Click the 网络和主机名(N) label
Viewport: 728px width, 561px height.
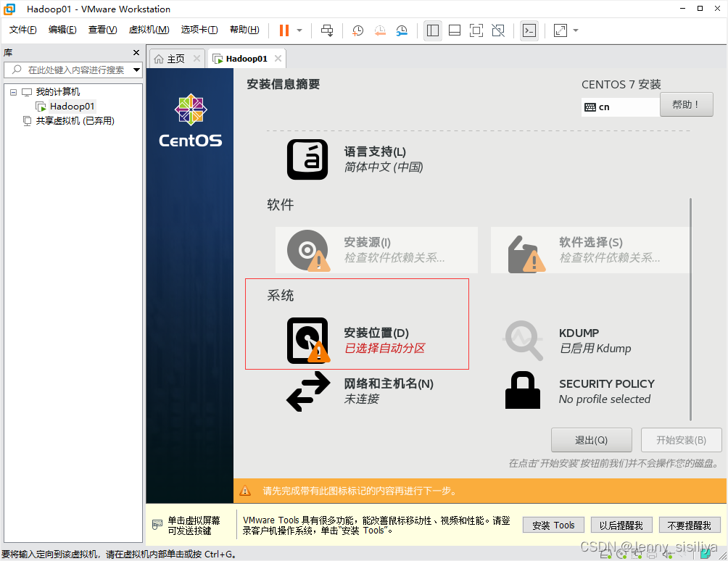click(x=389, y=383)
